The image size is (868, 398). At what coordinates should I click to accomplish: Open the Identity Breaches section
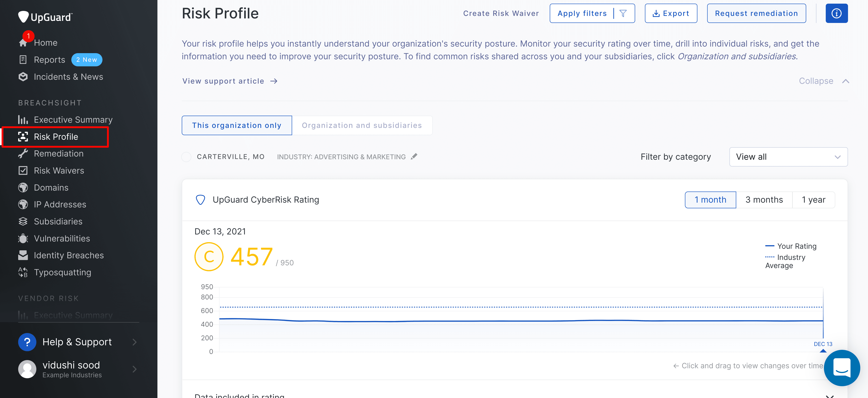(x=69, y=255)
